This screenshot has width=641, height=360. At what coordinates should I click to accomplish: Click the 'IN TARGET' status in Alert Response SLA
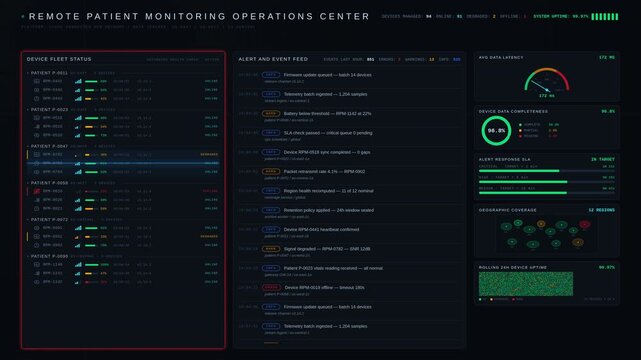603,159
